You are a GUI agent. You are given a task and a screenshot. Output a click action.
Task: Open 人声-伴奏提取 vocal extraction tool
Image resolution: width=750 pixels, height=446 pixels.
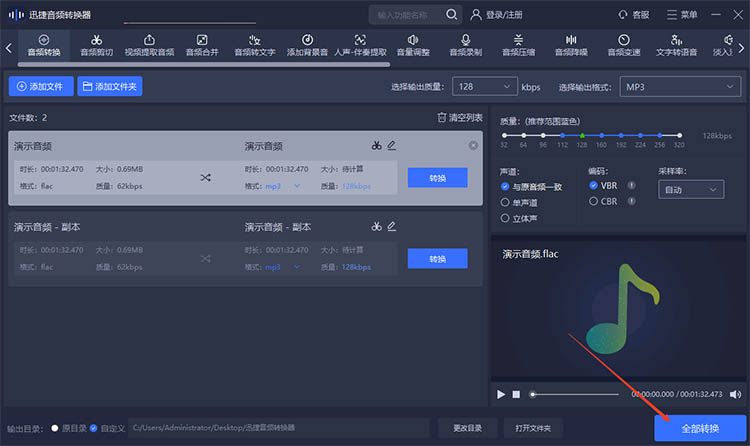point(360,45)
